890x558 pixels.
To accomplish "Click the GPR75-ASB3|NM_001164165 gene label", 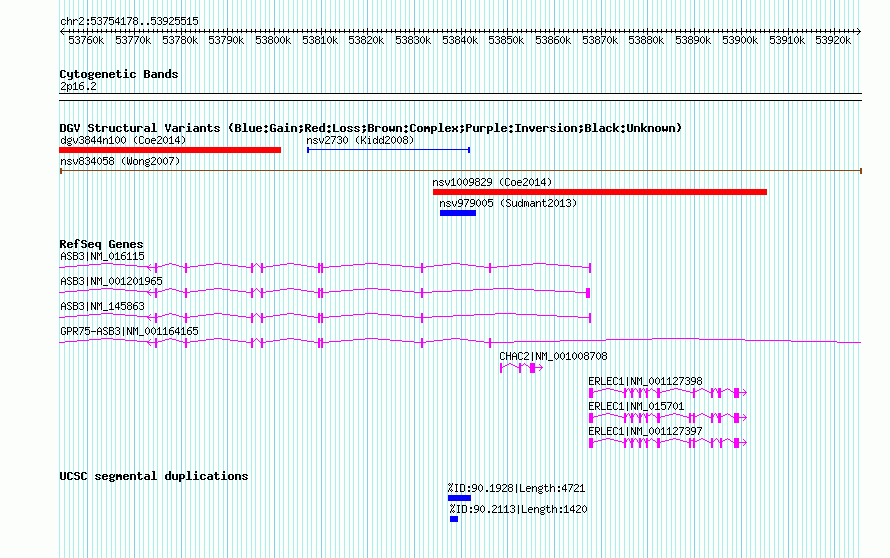I will coord(129,332).
